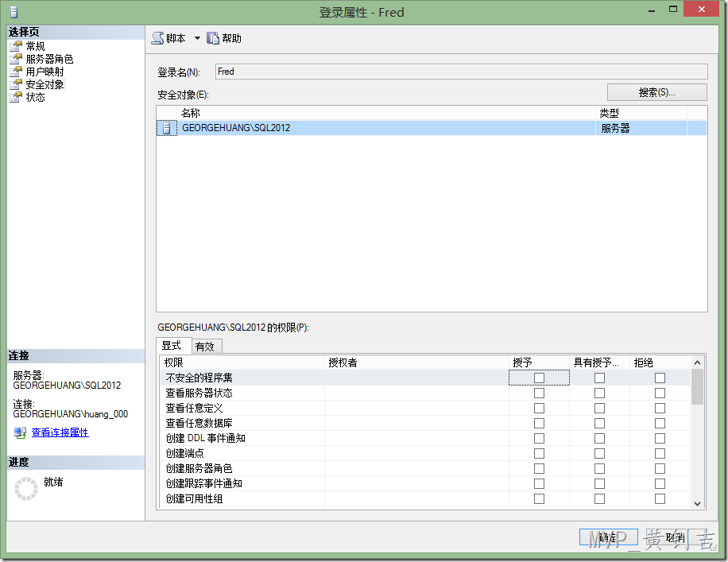
Task: Tick 授予 for 创建 DDL 事件通知
Action: point(539,439)
